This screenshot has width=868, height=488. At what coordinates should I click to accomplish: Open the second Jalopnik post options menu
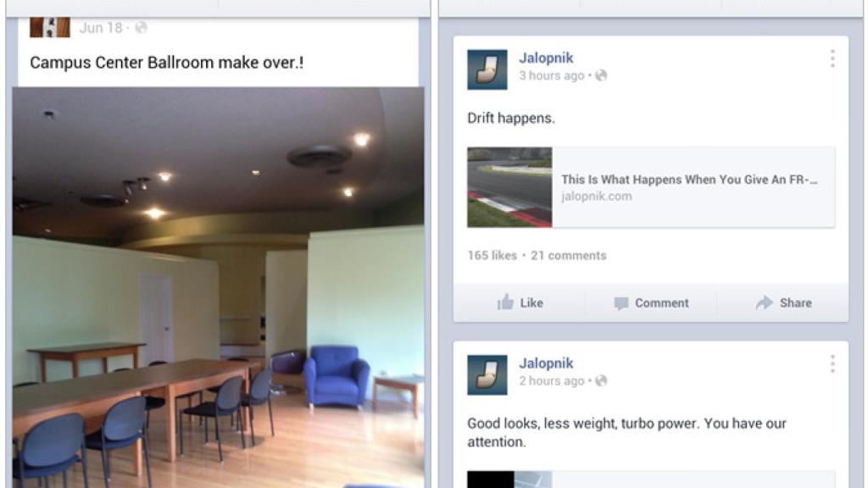coord(832,364)
